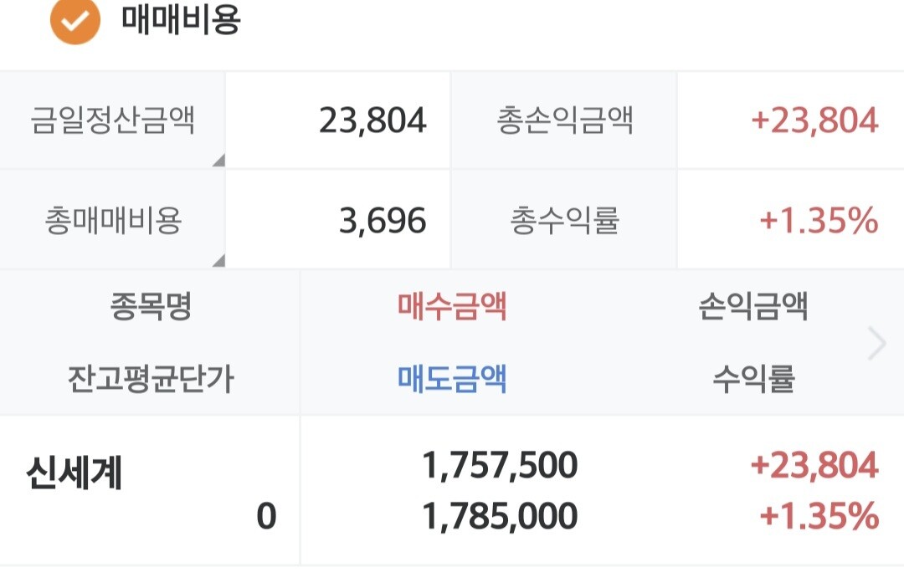Viewport: 904px width, 588px height.
Task: Tap the 신세계 row return +1.35%
Action: coord(819,516)
